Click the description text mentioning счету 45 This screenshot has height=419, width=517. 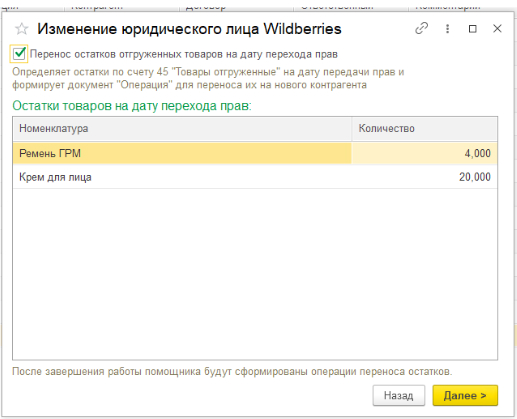(208, 78)
